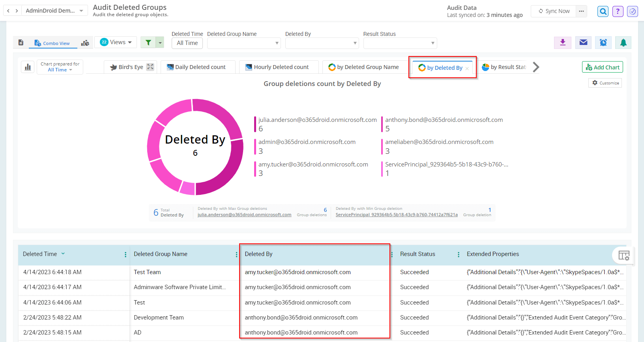The image size is (644, 342).
Task: Open Deleted Time column options menu
Action: [125, 254]
